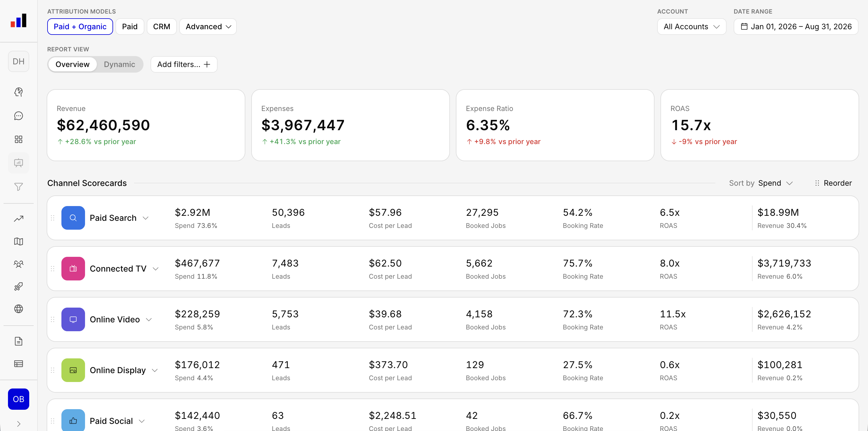868x431 pixels.
Task: Open the date range picker
Action: tap(796, 27)
